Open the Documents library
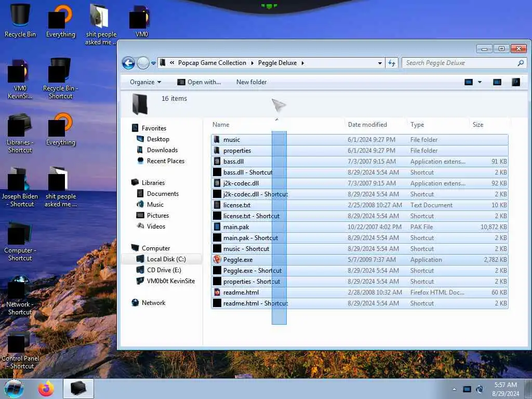Screen dimensions: 532x399 click(163, 193)
